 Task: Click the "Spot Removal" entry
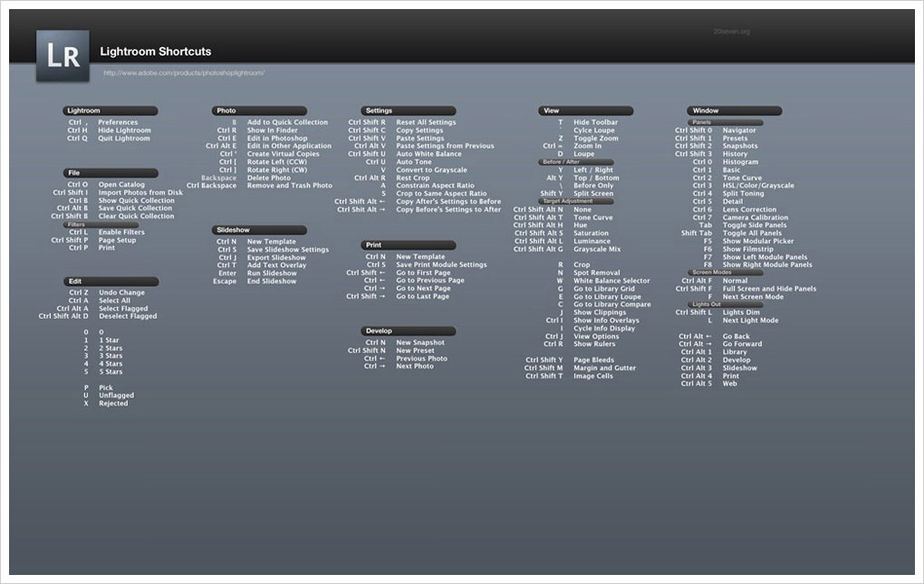597,273
